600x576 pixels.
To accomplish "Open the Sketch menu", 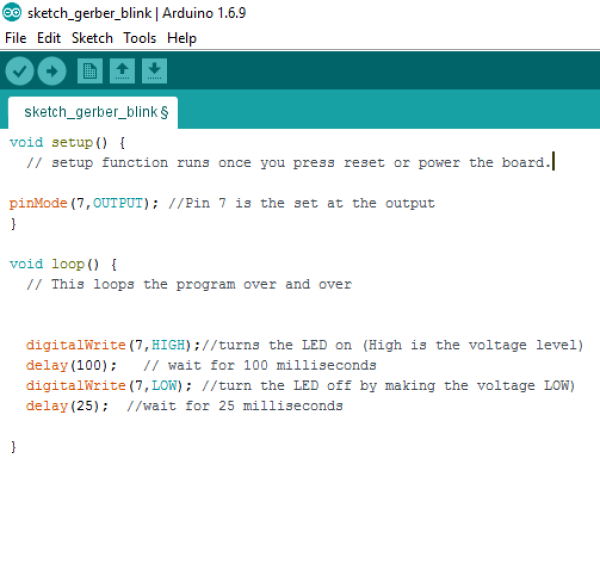I will click(x=92, y=38).
